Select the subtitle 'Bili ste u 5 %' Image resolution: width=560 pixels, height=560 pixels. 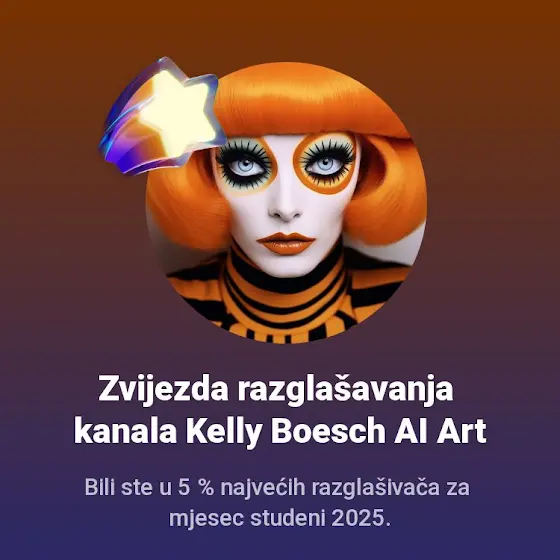[149, 487]
